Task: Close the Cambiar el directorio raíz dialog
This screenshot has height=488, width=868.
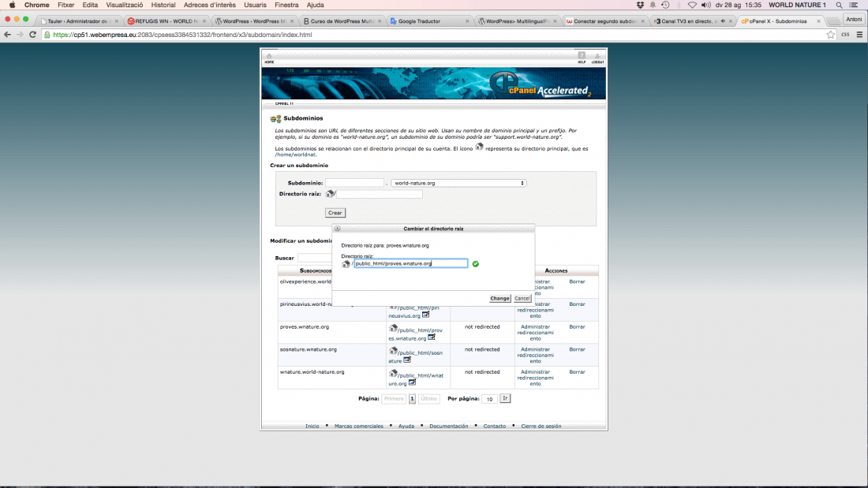Action: click(337, 229)
